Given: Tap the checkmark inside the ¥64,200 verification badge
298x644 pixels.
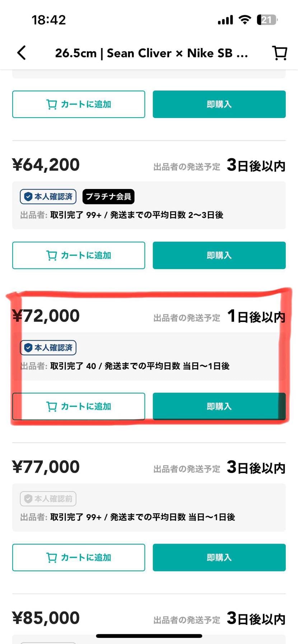Looking at the screenshot, I should [28, 196].
